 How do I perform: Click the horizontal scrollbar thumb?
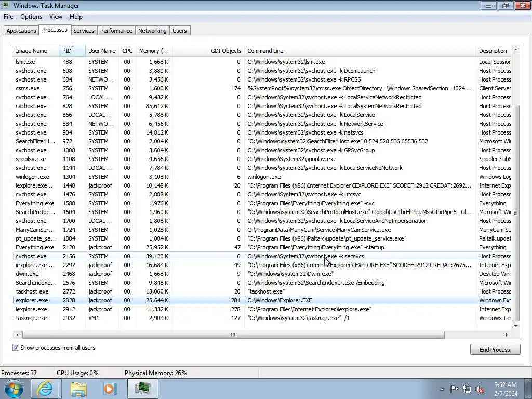coord(233,335)
